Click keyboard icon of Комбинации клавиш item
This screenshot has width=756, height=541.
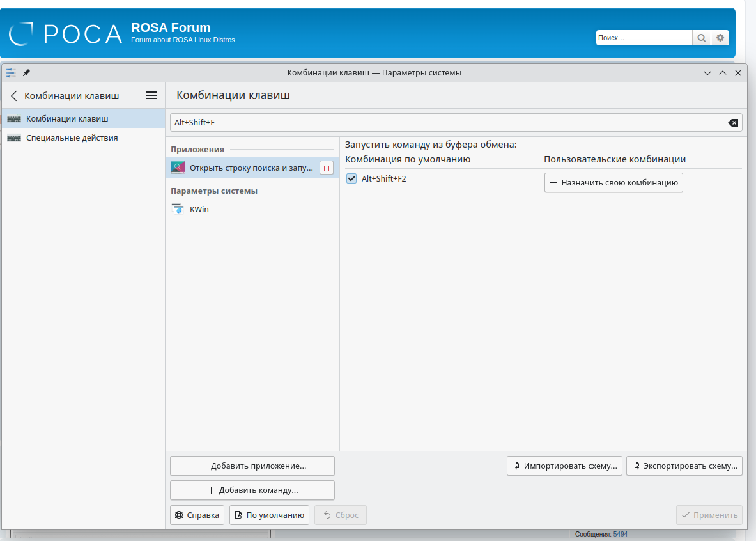pyautogui.click(x=14, y=119)
